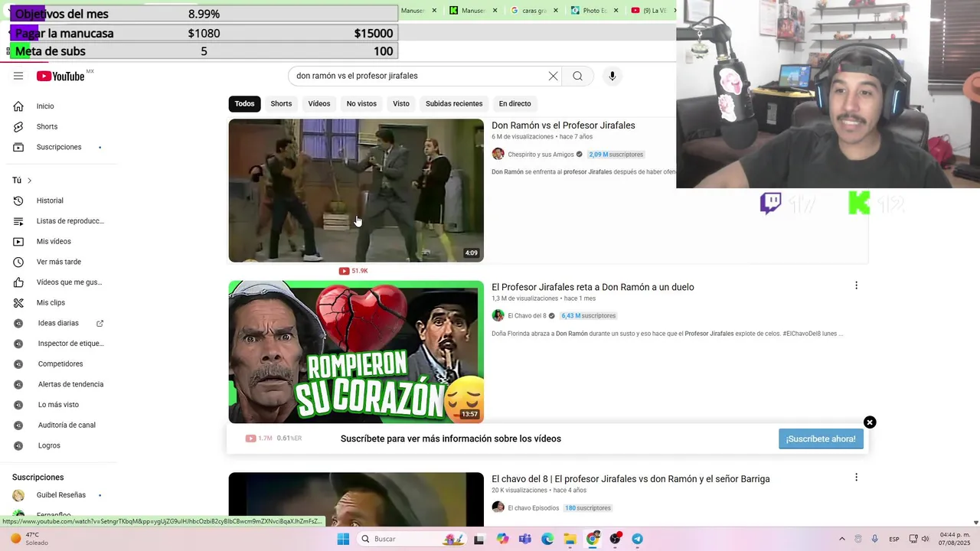Open Don Ramón vs el Profesor Jirafales title

tap(563, 126)
